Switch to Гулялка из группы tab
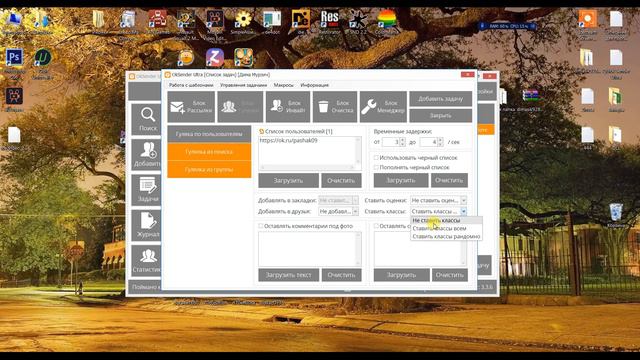640x360 pixels. pyautogui.click(x=209, y=169)
